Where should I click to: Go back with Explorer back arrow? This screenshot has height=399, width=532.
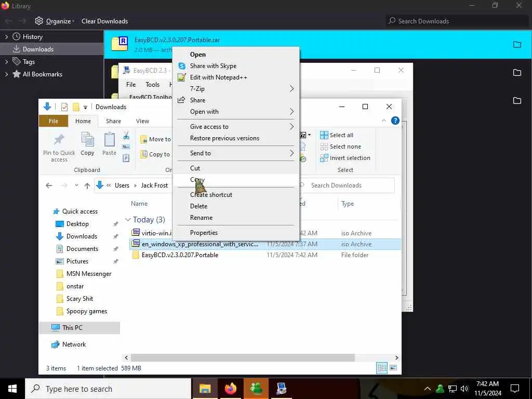49,185
